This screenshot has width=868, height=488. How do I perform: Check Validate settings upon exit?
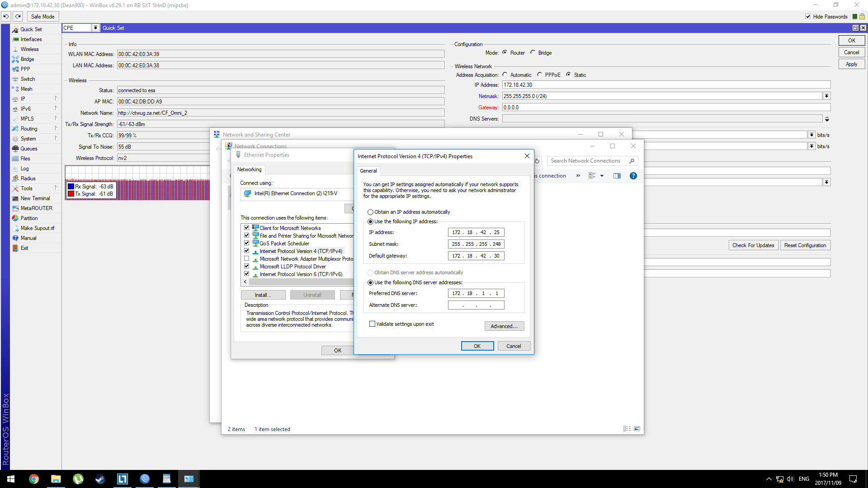click(x=373, y=324)
